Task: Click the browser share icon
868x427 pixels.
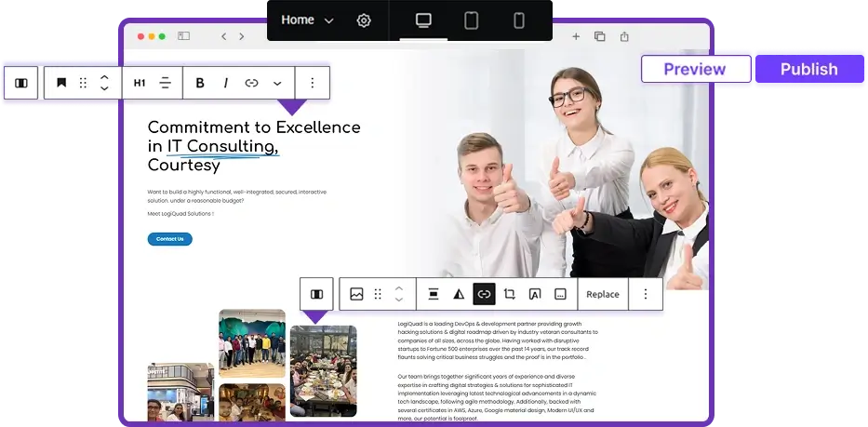Action: click(624, 36)
